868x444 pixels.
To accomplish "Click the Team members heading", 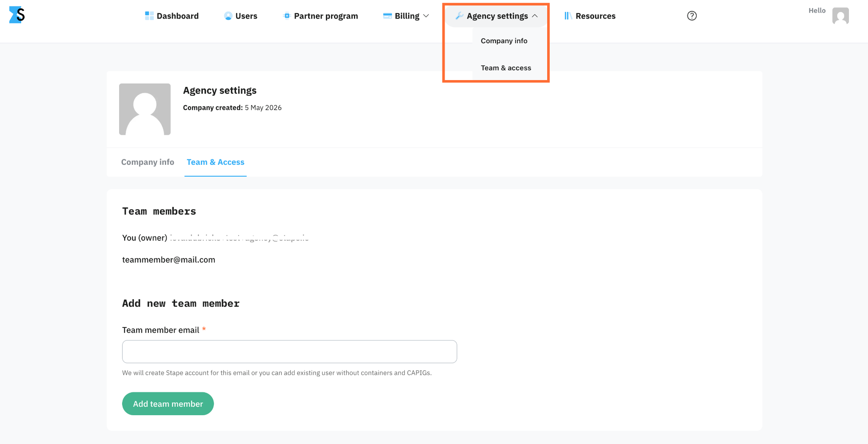I will pyautogui.click(x=159, y=211).
